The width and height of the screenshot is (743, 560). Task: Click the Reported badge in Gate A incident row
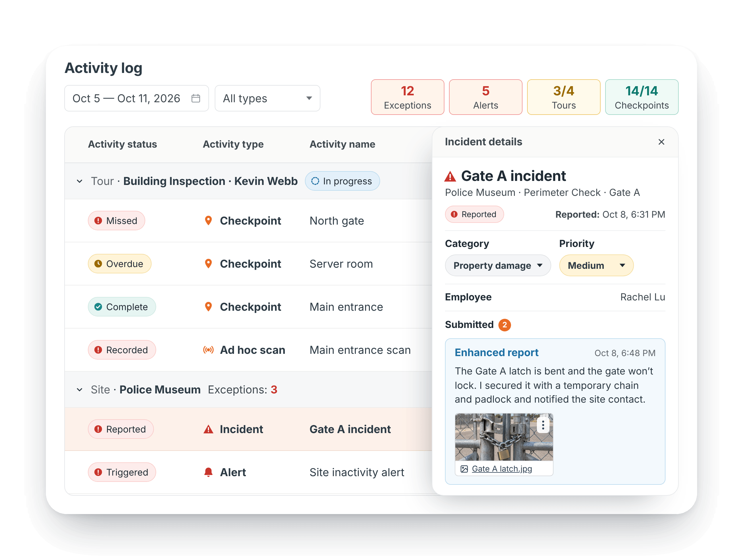[x=121, y=429]
